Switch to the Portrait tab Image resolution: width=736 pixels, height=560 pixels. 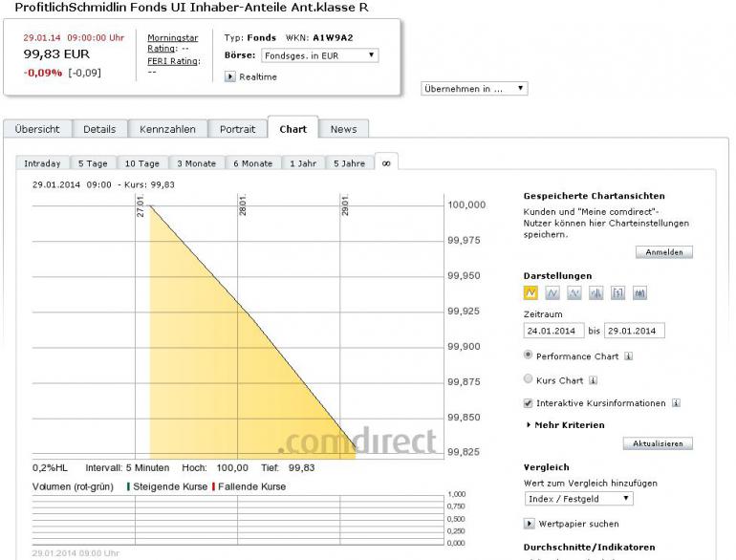click(237, 129)
